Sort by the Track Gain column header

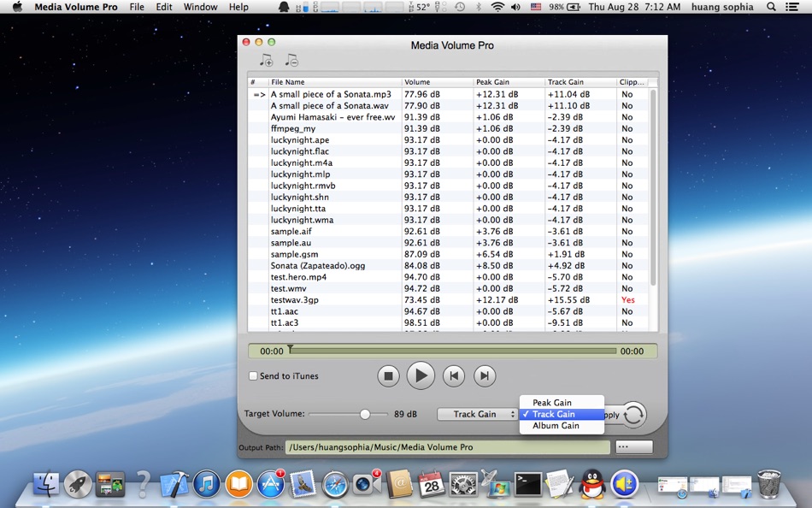pyautogui.click(x=580, y=82)
